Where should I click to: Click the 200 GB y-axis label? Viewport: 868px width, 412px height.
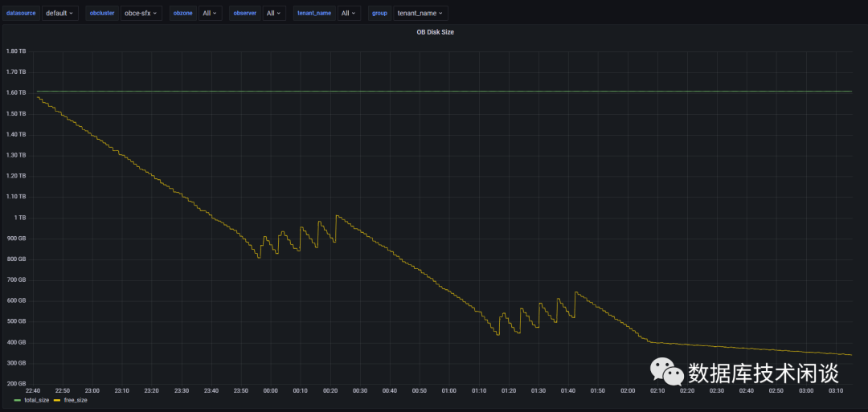point(15,384)
